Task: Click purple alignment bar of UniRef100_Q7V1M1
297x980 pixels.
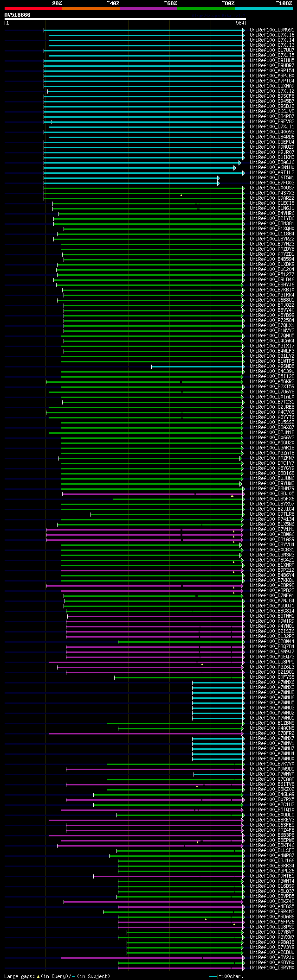Action: [144, 530]
